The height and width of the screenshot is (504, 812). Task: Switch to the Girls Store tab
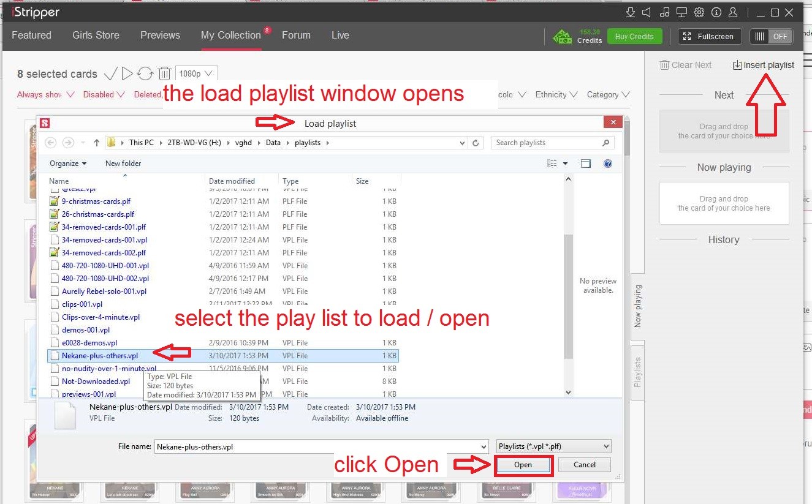point(96,35)
